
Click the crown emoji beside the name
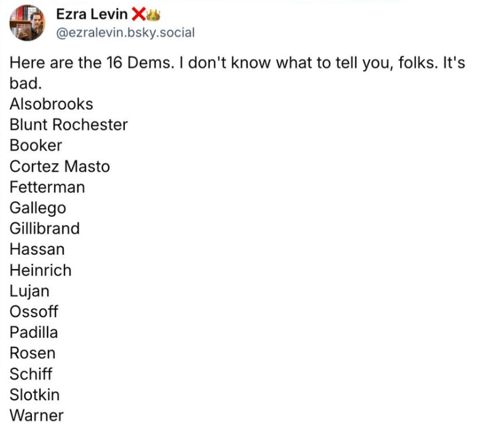[x=152, y=14]
